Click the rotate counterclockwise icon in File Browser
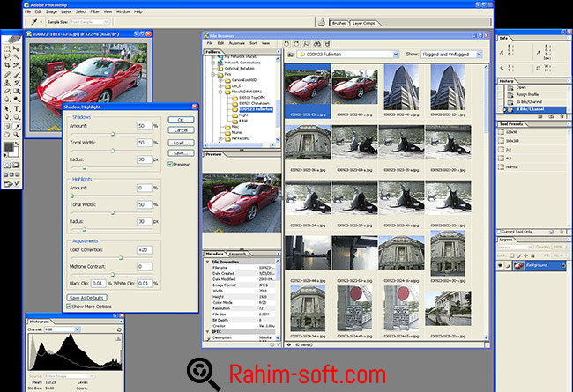Screen dimensions: 573x392 tap(286, 43)
